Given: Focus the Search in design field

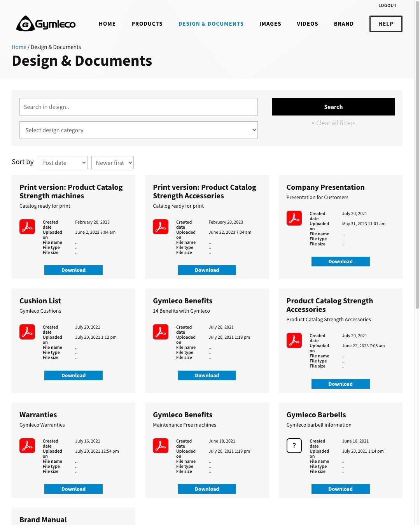Looking at the screenshot, I should coord(138,107).
